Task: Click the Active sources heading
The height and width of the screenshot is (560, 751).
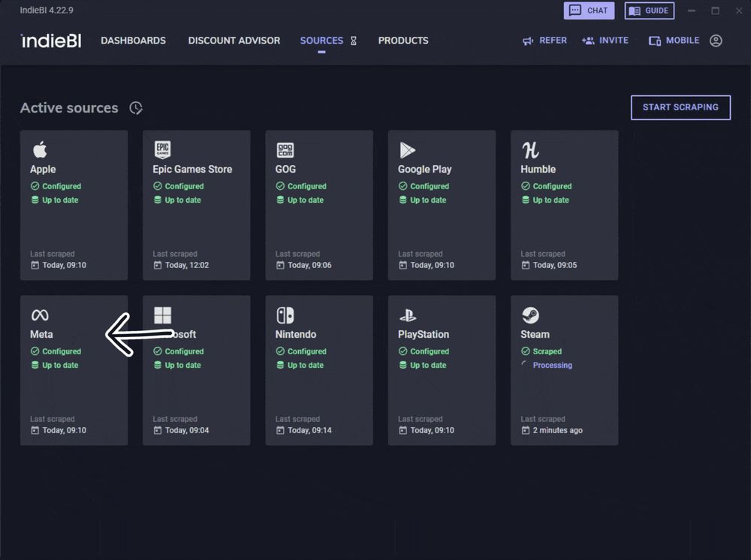Action: [69, 107]
